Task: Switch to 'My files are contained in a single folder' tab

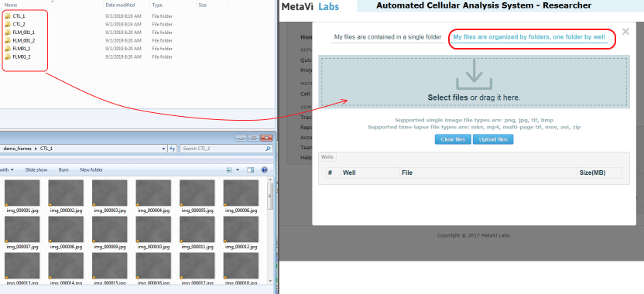Action: pos(388,37)
